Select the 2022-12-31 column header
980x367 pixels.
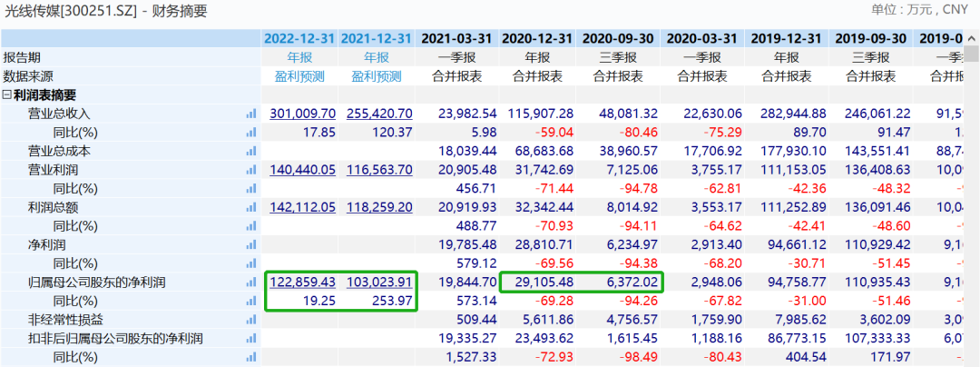(300, 38)
